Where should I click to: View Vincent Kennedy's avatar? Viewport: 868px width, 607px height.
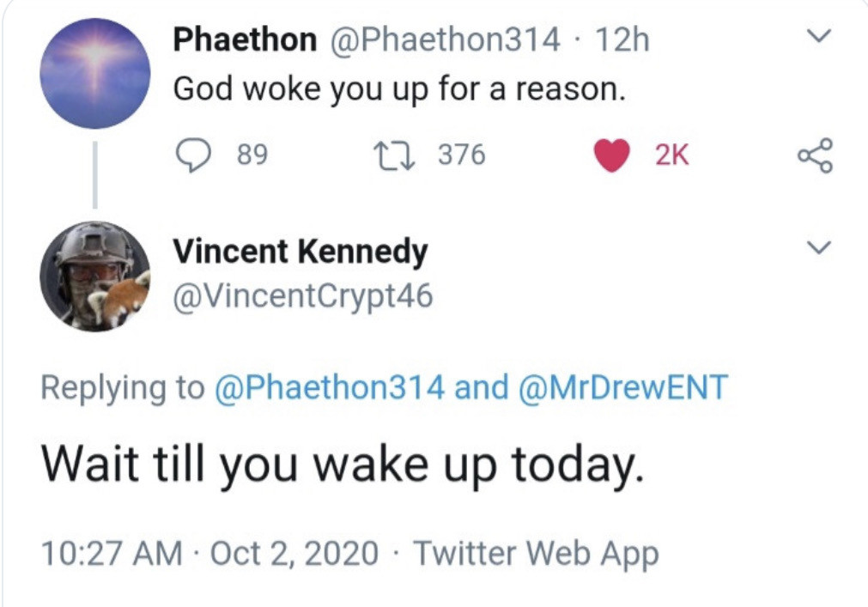(95, 276)
